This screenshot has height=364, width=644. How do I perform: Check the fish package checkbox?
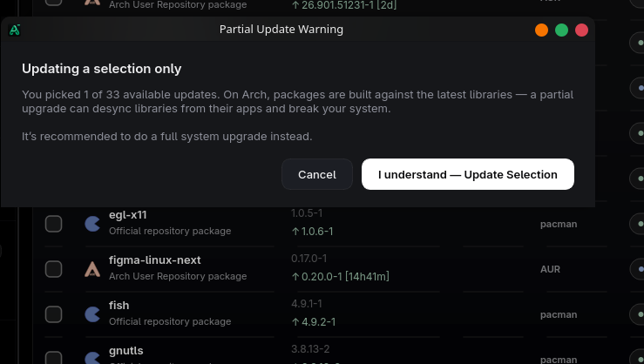pos(53,314)
